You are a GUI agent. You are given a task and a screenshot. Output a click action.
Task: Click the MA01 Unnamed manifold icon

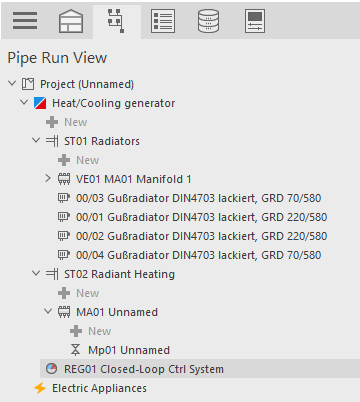click(x=64, y=312)
